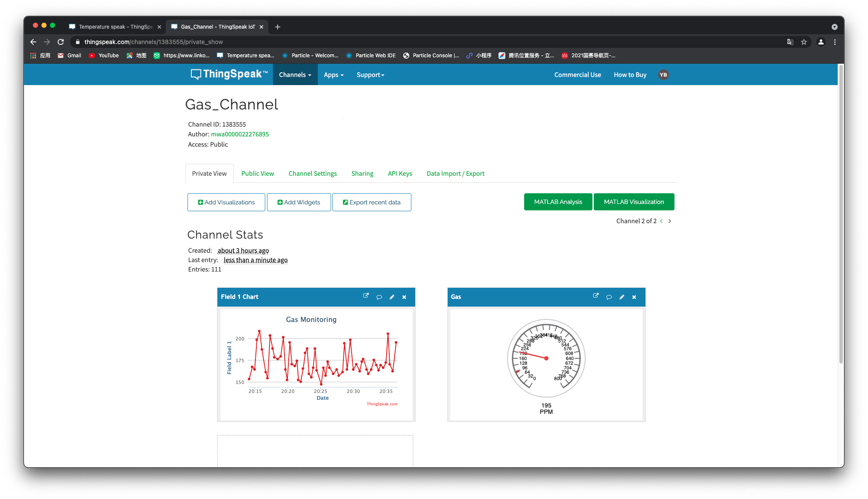868x499 pixels.
Task: Click the channel navigation previous arrow
Action: pos(661,221)
